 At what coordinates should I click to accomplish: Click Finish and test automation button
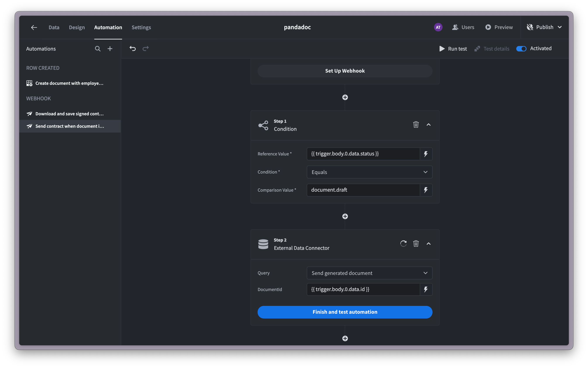click(345, 312)
